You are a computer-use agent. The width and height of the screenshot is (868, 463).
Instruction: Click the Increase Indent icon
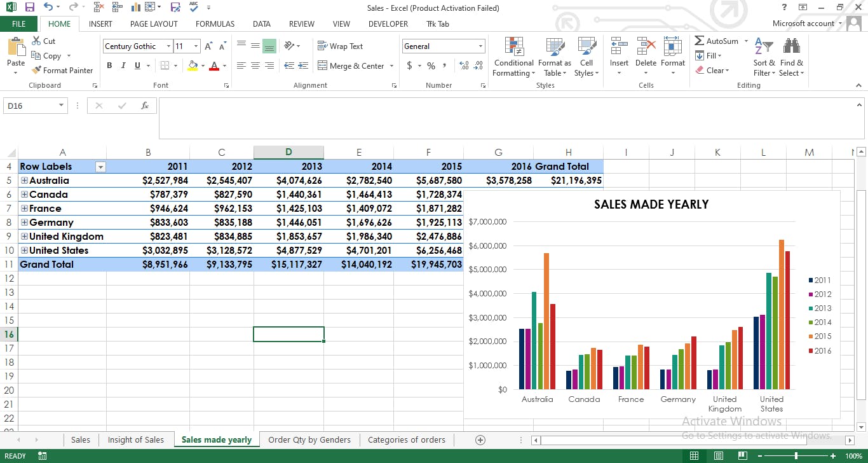[303, 66]
